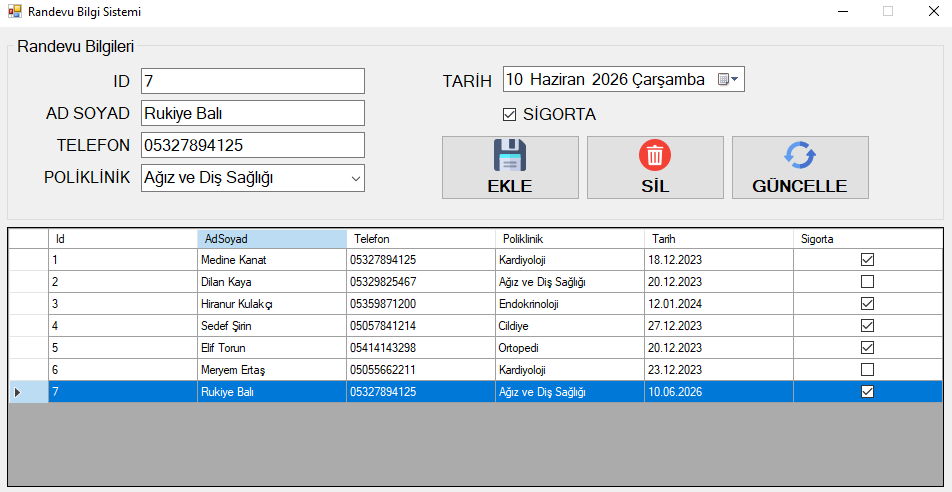Viewport: 952px width, 492px height.
Task: Click the floppy disk EKLE save icon
Action: point(510,156)
